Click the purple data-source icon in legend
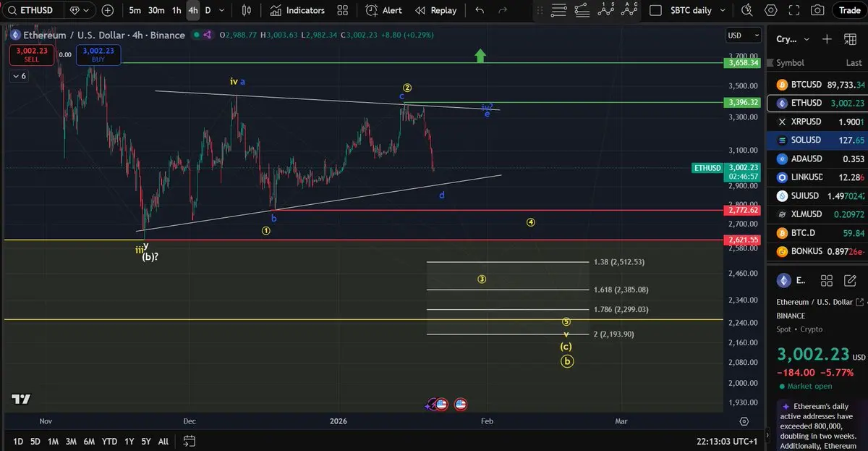 tap(208, 35)
